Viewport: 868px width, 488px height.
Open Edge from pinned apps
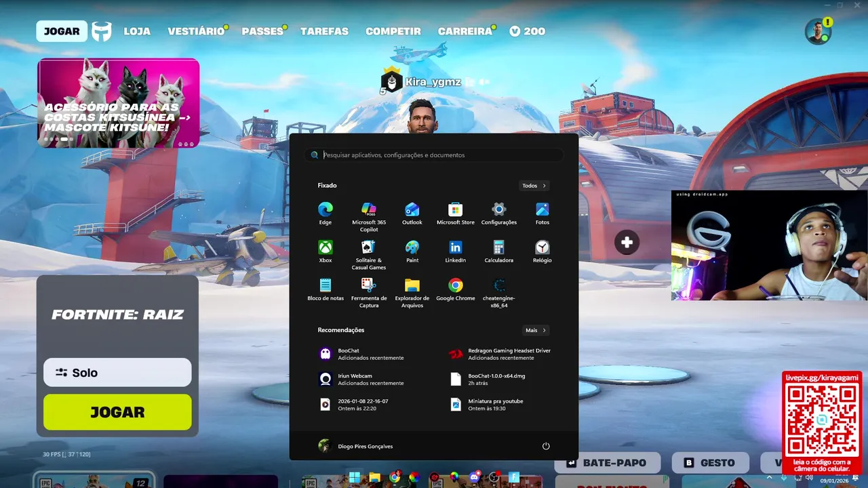point(325,213)
